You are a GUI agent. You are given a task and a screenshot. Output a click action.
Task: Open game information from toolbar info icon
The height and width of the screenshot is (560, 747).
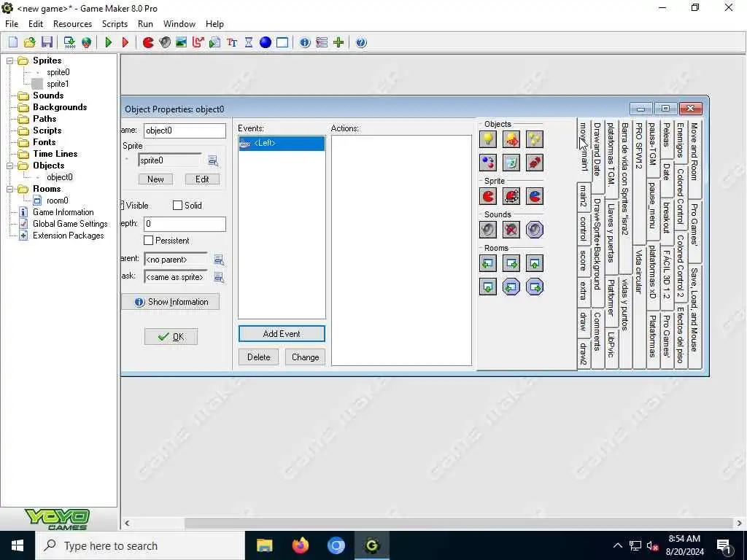point(305,42)
